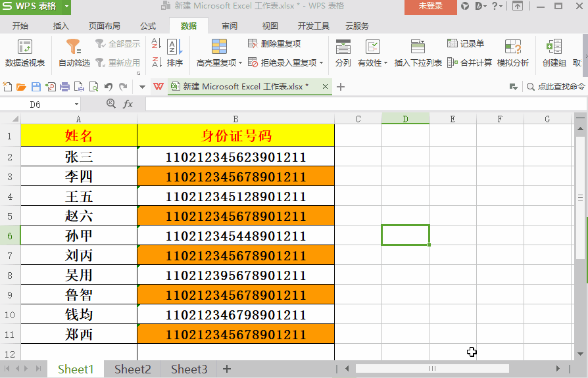
Task: Click the Undo arrow in quick toolbar
Action: (109, 87)
